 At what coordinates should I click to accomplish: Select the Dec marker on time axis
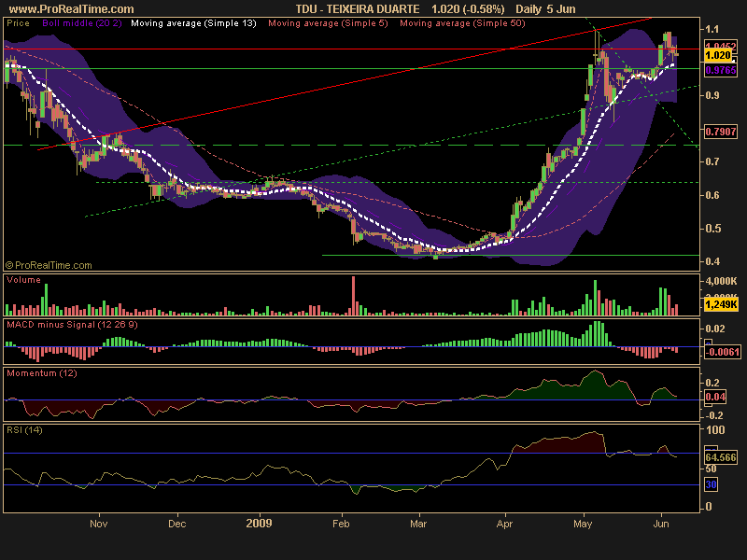pyautogui.click(x=176, y=524)
